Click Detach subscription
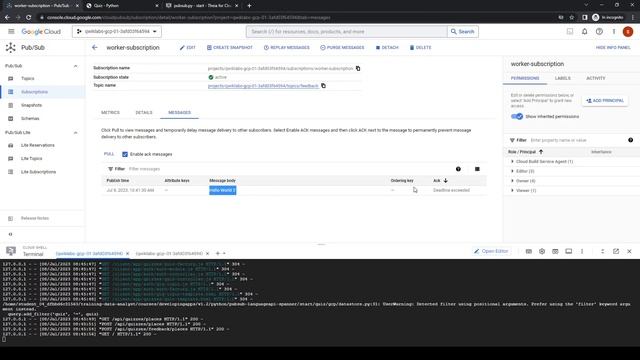The height and width of the screenshot is (360, 640). 387,47
